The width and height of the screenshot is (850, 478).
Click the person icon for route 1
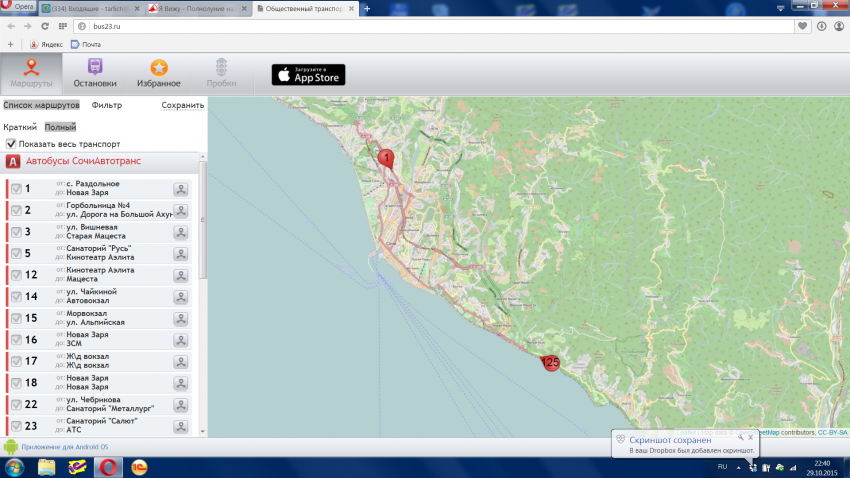point(181,189)
